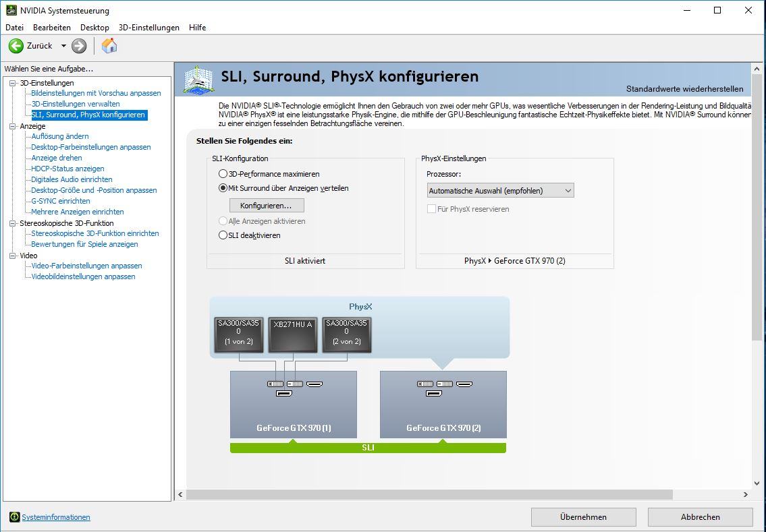Open the PhysX Prozessor dropdown
Screen dimensions: 766x532
coord(500,190)
